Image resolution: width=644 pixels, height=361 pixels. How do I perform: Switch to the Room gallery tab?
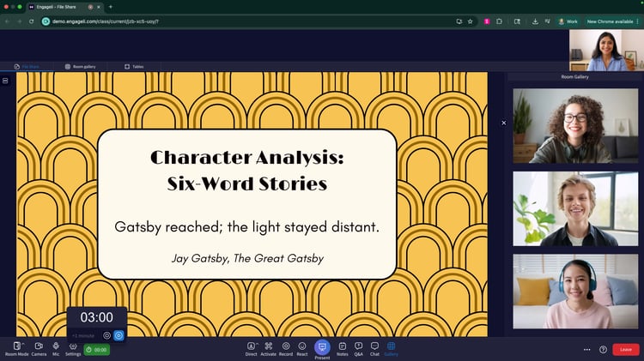point(79,66)
